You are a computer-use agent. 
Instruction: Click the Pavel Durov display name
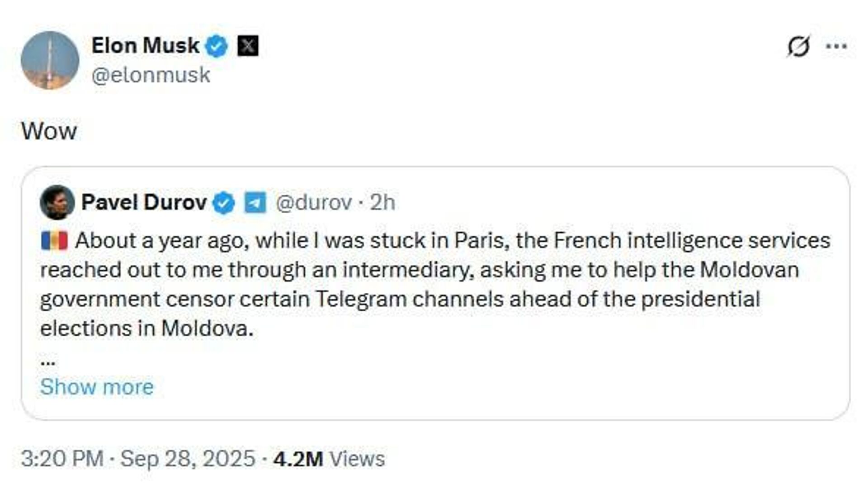pyautogui.click(x=144, y=202)
